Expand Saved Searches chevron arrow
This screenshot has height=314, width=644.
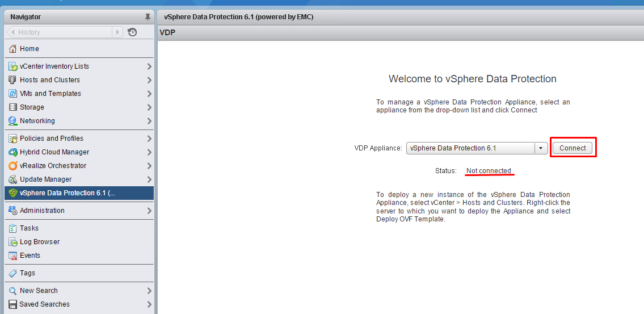click(149, 304)
